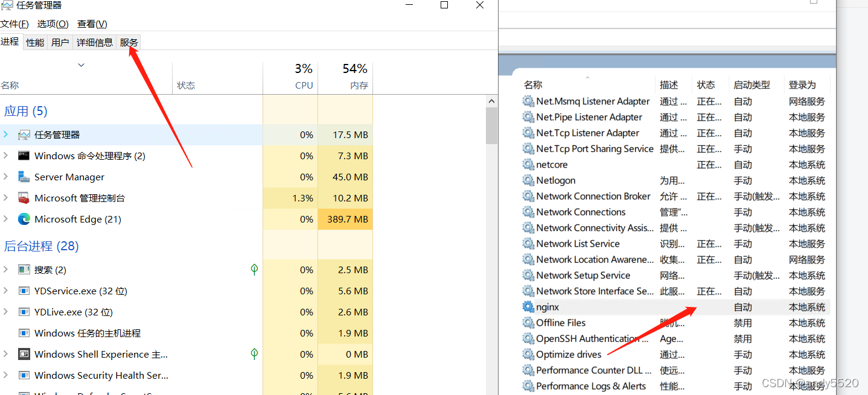This screenshot has height=395, width=868.
Task: Sort services by 启动类型 column header
Action: 756,85
